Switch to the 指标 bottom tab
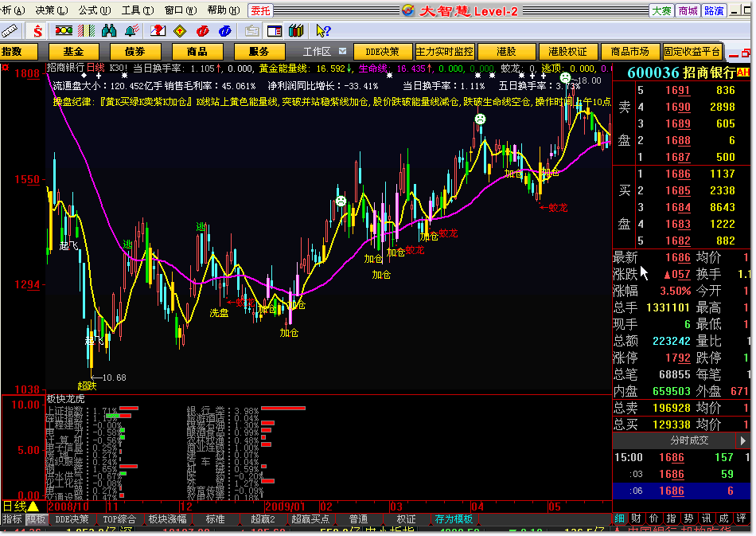The height and width of the screenshot is (536, 756). point(13,519)
